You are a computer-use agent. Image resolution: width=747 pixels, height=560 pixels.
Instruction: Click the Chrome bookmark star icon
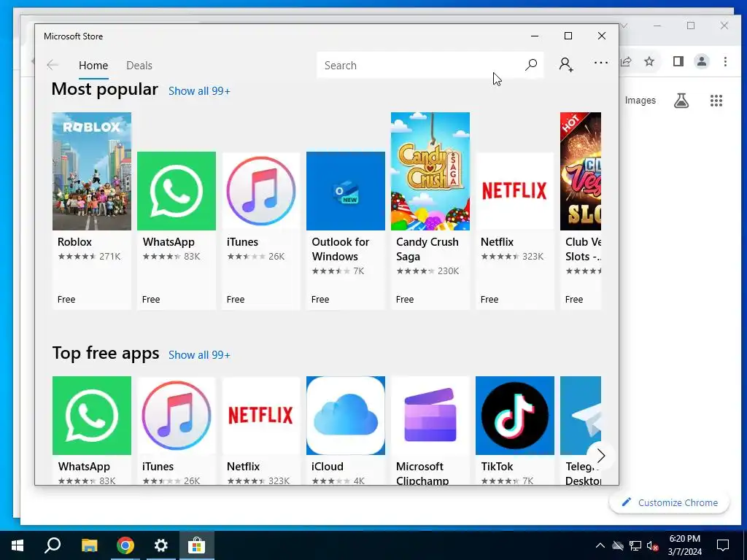(x=649, y=61)
